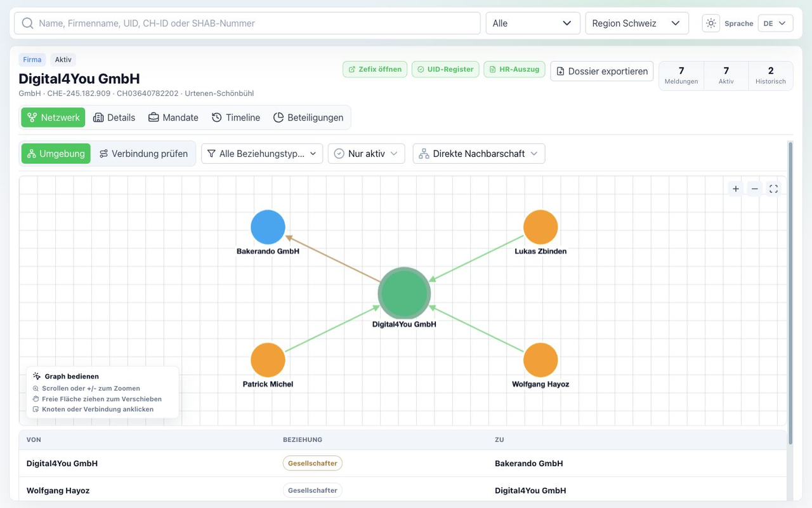Click Digital4You GmbH in the VON column
Viewport: 812px width, 508px height.
(62, 464)
